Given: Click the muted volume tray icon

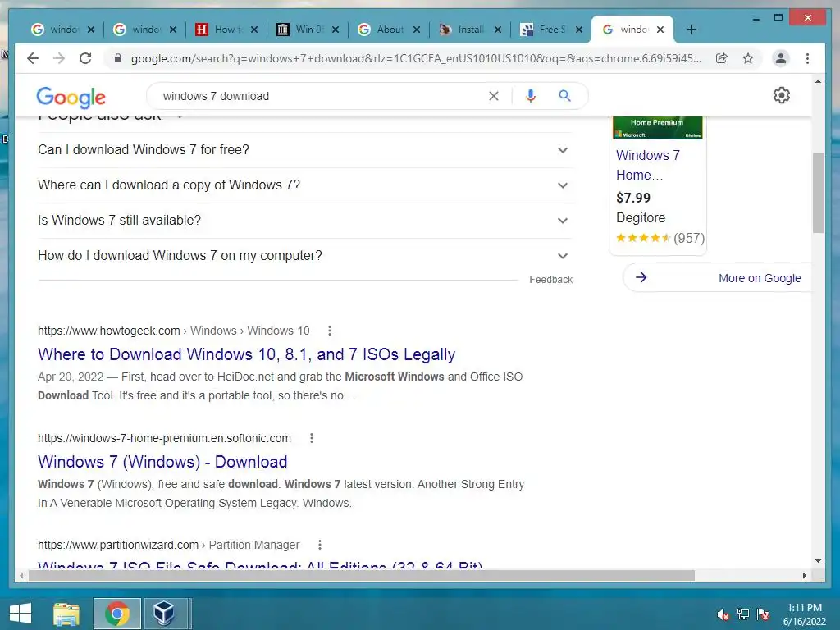Looking at the screenshot, I should coord(724,614).
